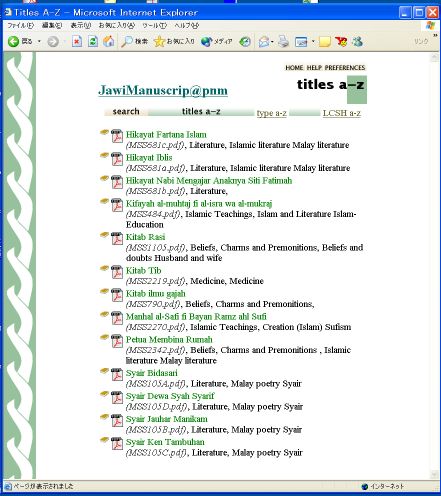Image resolution: width=441 pixels, height=496 pixels.
Task: Open browsing History using the clock icon
Action: (245, 42)
